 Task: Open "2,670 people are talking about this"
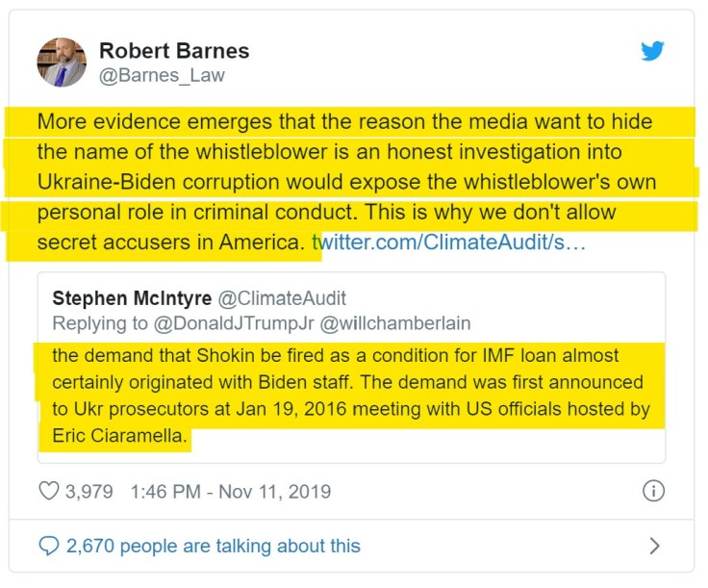coord(213,547)
